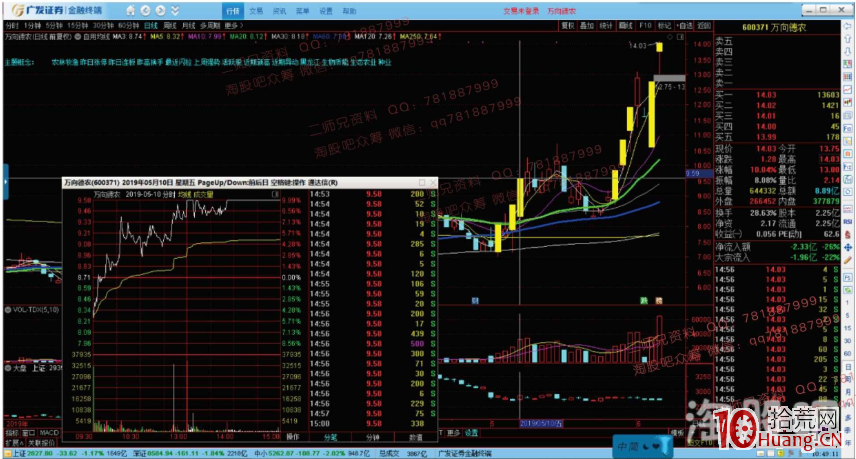Open the 菜单 menu
856x459 pixels.
pyautogui.click(x=302, y=11)
